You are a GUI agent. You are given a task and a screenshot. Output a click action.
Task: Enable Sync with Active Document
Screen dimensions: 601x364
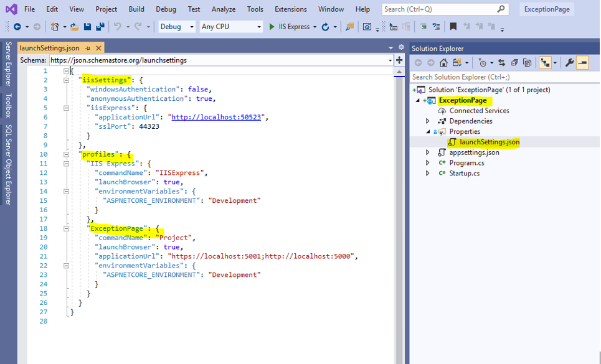[x=501, y=61]
